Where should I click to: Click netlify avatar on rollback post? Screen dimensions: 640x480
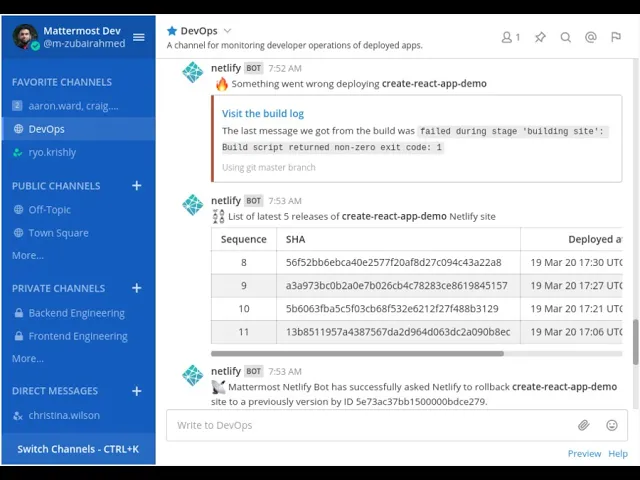[x=193, y=375]
